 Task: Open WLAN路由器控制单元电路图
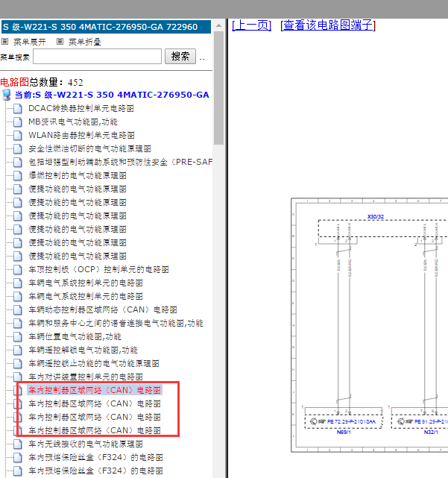[x=81, y=136]
